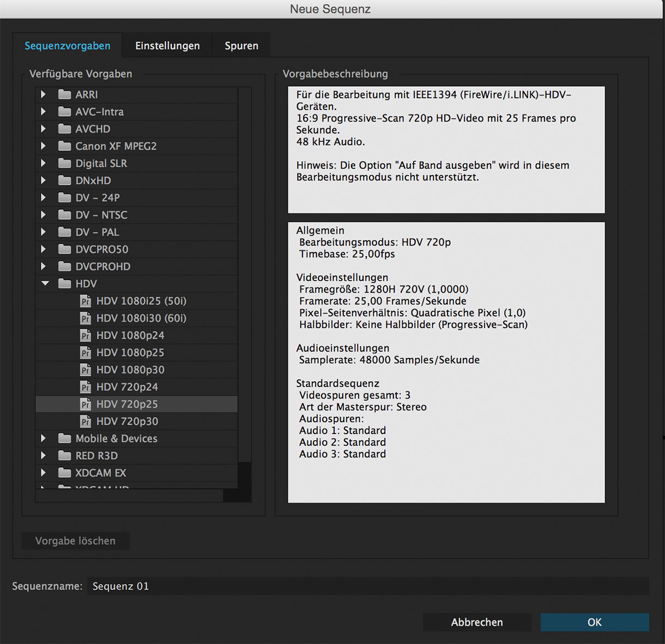Click the DV - PAL folder icon
Viewport: 665px width, 644px height.
pos(65,232)
